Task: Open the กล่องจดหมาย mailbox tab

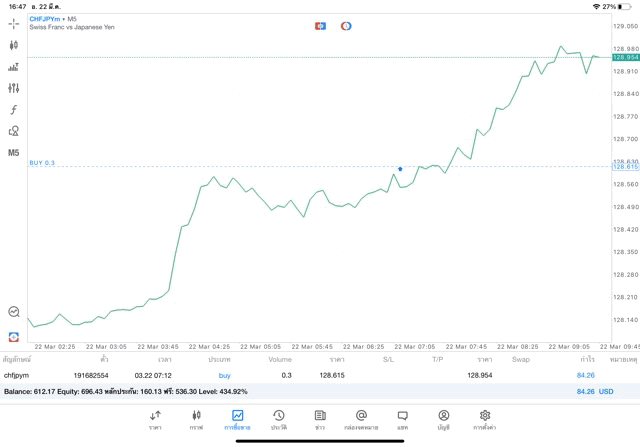Action: (x=360, y=419)
